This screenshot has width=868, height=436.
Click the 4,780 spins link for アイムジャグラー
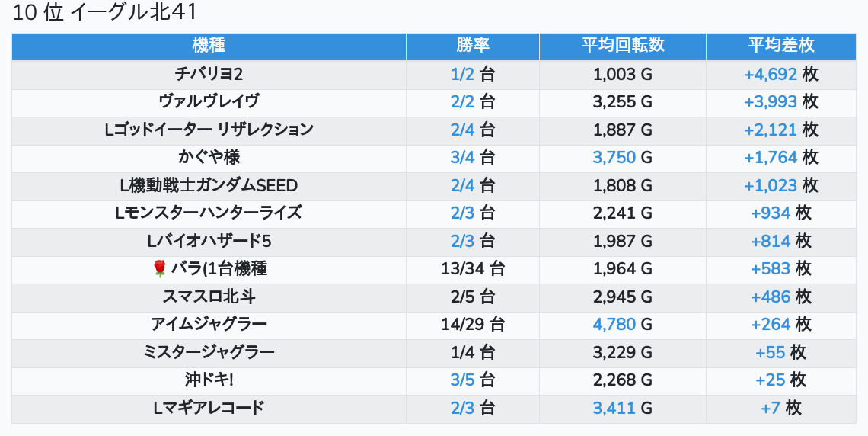pyautogui.click(x=614, y=324)
